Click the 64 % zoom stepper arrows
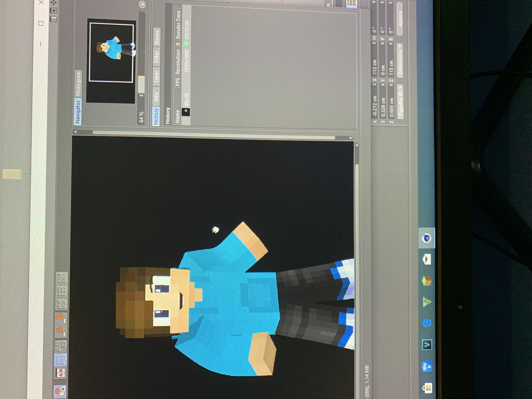Screen dimensions: 532x399 click(x=141, y=96)
